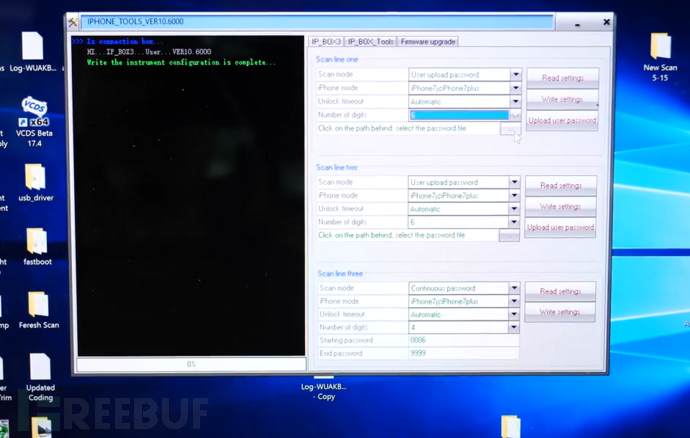Open the Updated Coding file
Viewport: 690px width, 438px height.
click(x=40, y=377)
